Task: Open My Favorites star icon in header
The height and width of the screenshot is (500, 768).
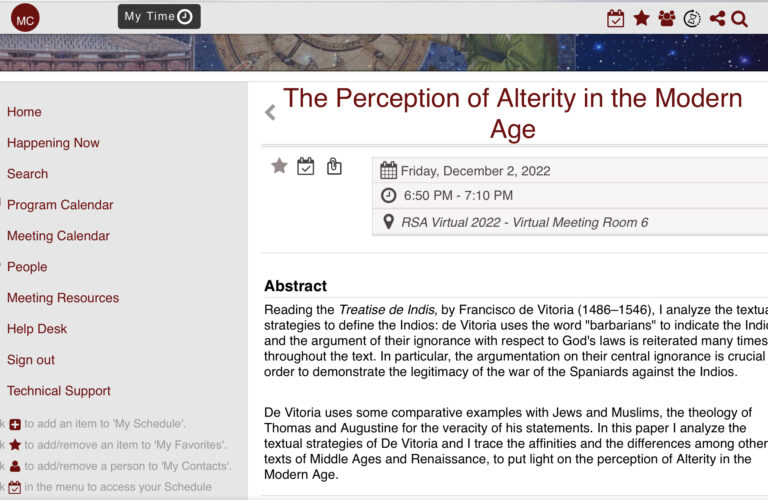Action: tap(641, 18)
